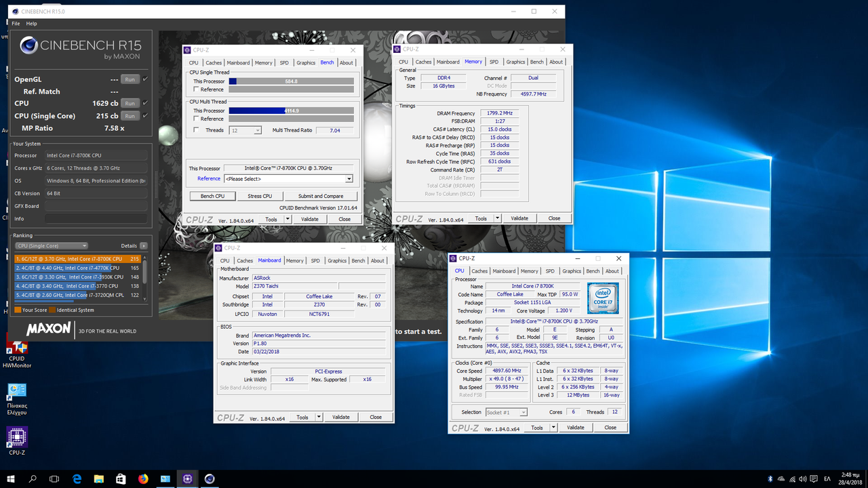Enable Reference checkbox under CPU Multi Thread
Viewport: 868px width, 488px height.
pos(197,119)
